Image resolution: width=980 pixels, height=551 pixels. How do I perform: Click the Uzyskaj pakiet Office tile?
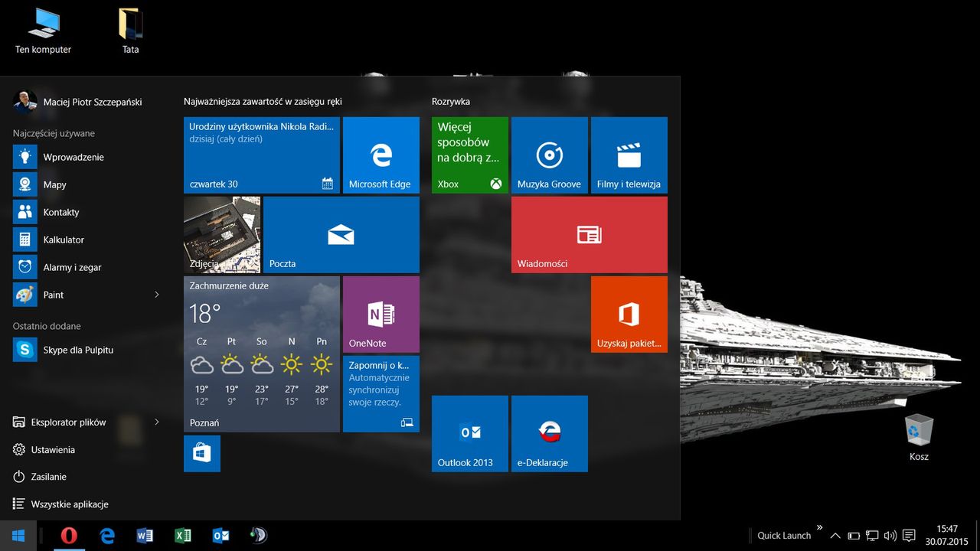pos(629,315)
